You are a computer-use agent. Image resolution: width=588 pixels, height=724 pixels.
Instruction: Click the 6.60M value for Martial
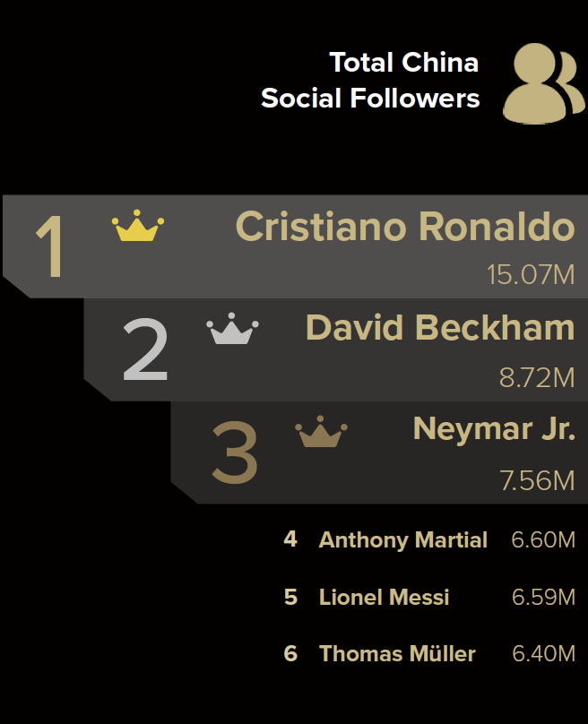(x=543, y=539)
